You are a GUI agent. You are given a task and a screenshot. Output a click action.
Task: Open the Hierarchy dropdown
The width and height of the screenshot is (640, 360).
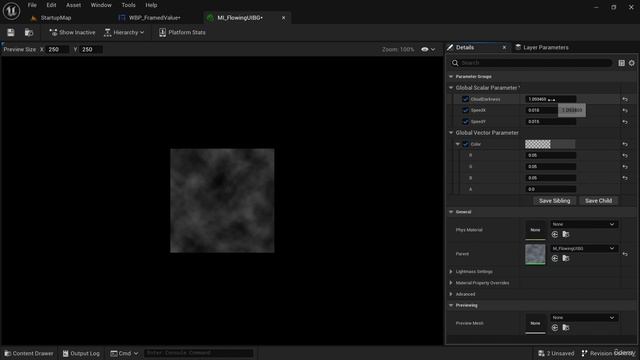pyautogui.click(x=124, y=32)
